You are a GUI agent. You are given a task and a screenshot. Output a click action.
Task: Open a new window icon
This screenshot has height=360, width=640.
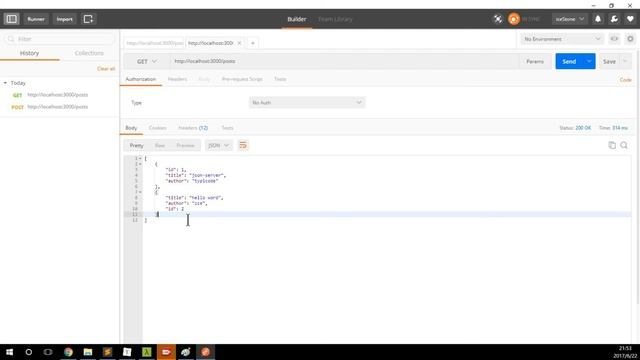tap(88, 19)
